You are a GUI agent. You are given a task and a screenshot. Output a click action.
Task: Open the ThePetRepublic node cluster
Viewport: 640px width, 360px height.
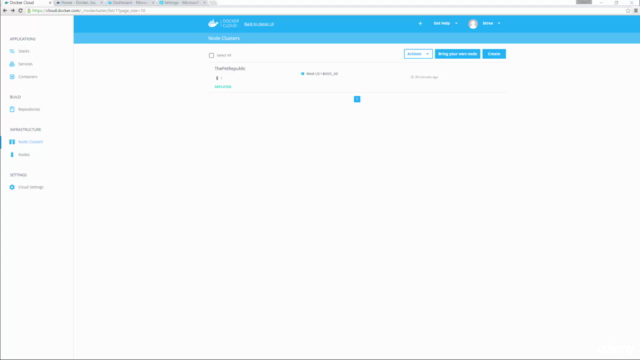[230, 69]
